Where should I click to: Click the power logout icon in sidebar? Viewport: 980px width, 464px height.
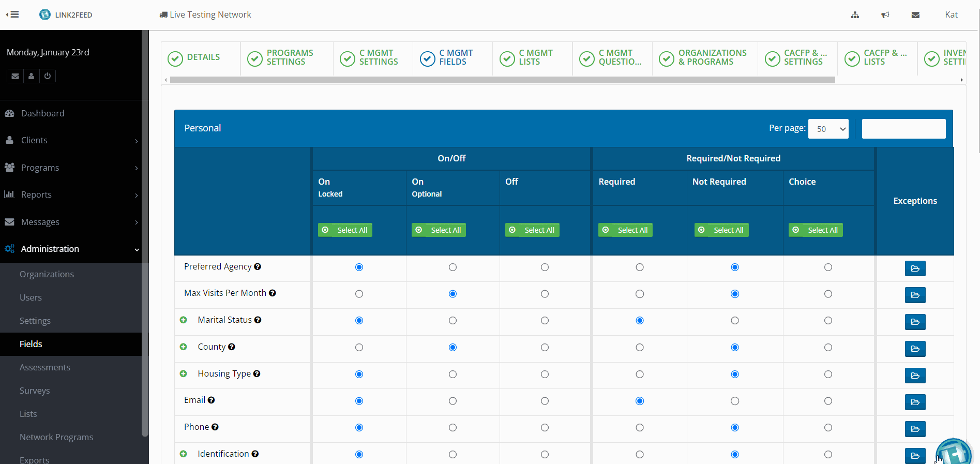click(x=48, y=76)
